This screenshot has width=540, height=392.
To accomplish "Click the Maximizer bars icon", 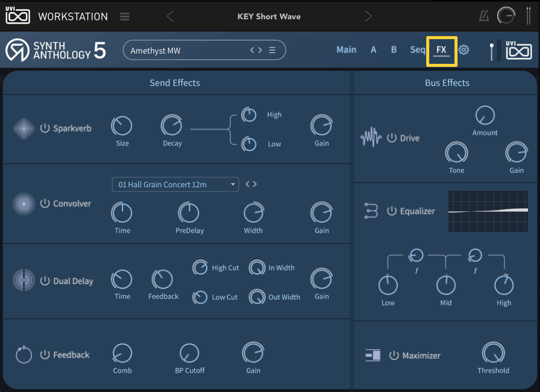I will tap(373, 355).
